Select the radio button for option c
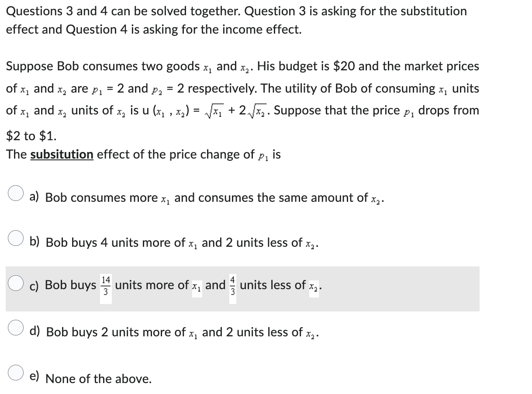Screen dimensions: 532x394 pyautogui.click(x=16, y=284)
